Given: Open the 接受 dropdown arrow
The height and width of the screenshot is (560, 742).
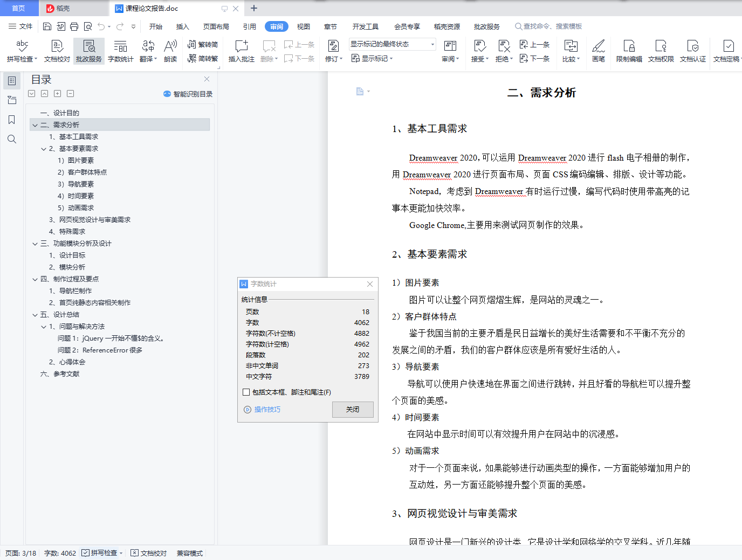Looking at the screenshot, I should point(487,59).
